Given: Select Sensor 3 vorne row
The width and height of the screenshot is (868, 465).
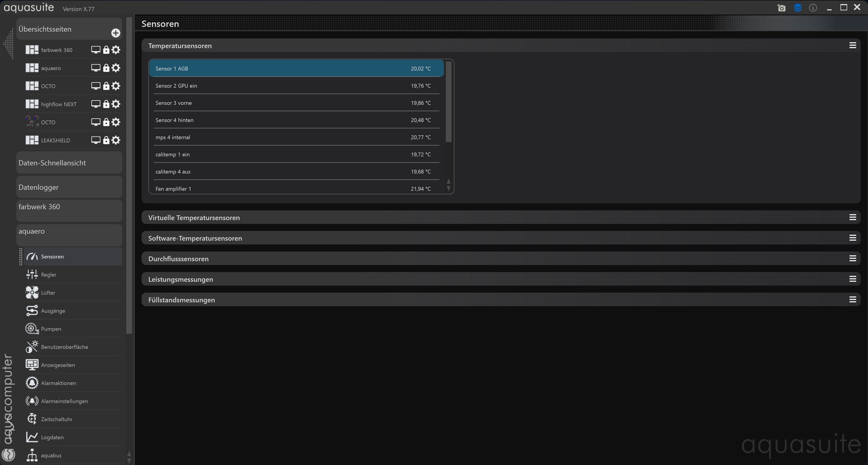Looking at the screenshot, I should pos(296,103).
